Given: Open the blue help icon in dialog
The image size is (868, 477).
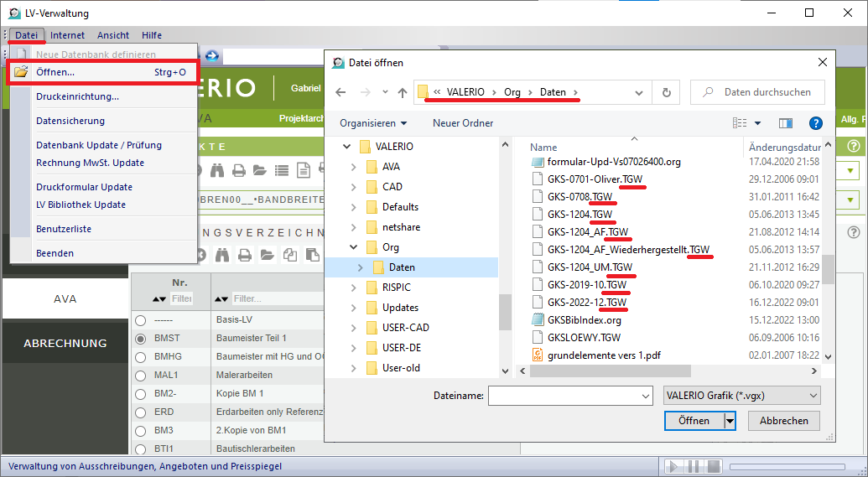Looking at the screenshot, I should (815, 123).
